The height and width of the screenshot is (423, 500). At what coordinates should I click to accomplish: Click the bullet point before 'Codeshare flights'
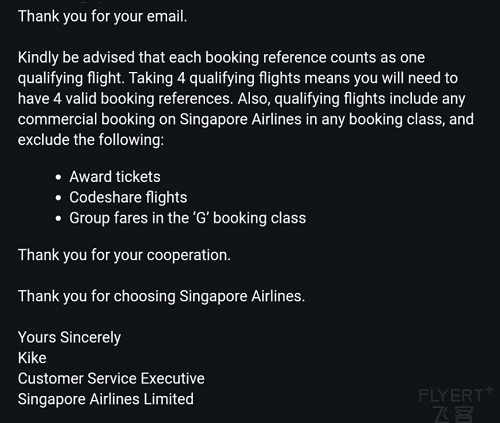coord(59,198)
